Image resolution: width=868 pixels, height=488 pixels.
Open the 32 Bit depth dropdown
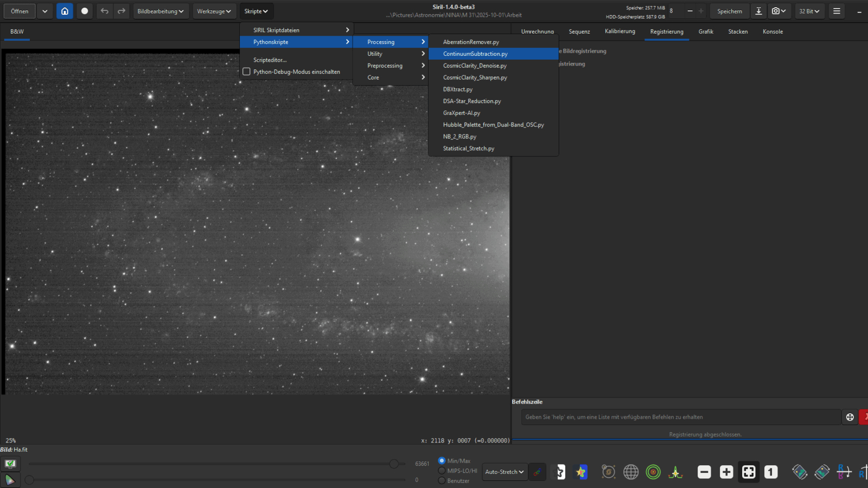point(809,11)
